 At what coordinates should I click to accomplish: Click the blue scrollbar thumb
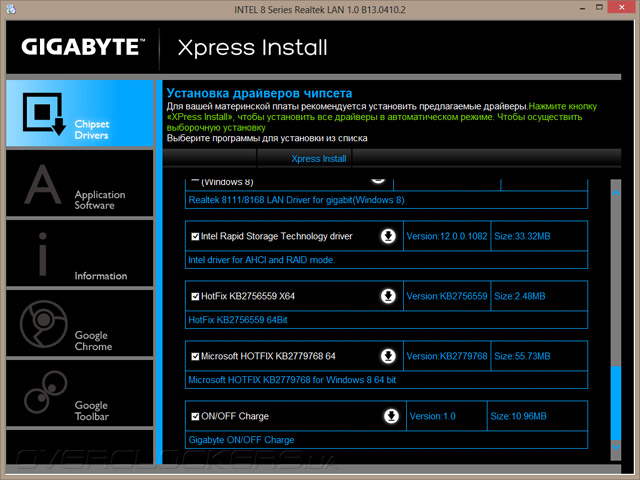(616, 403)
